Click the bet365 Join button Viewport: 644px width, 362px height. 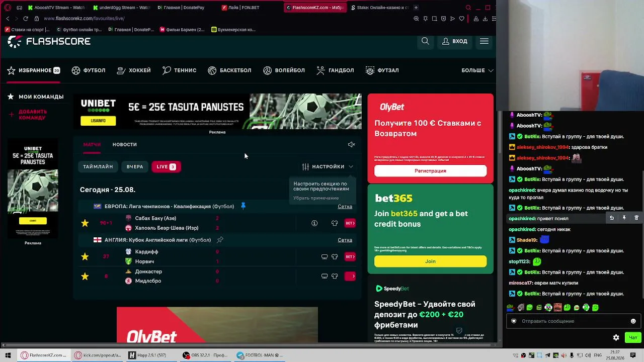pos(430,261)
